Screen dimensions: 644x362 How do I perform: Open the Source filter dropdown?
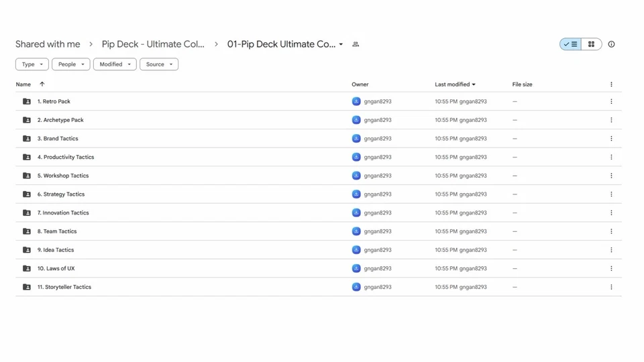(x=158, y=64)
